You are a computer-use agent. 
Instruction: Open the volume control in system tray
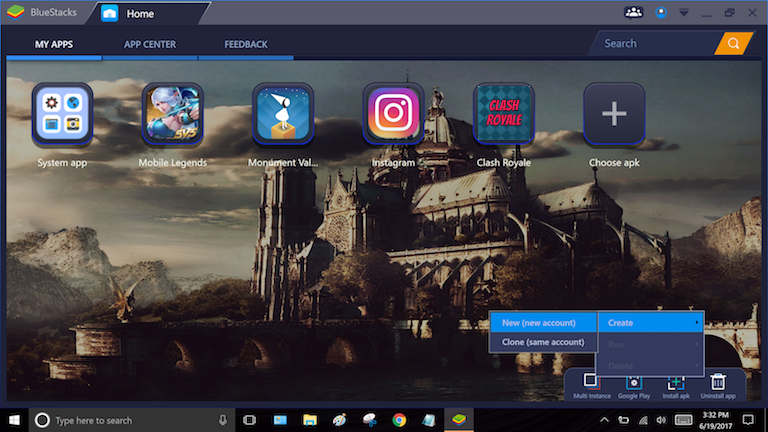(x=661, y=420)
